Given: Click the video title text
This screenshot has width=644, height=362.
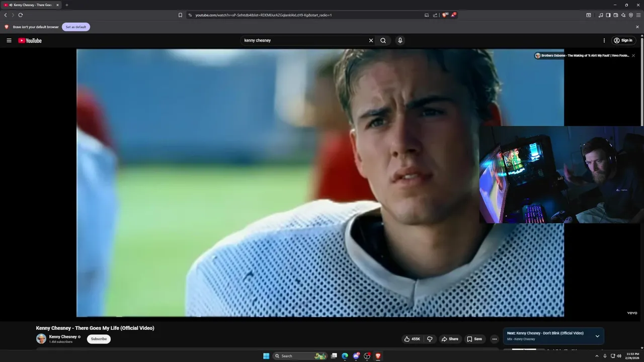Looking at the screenshot, I should click(x=95, y=328).
